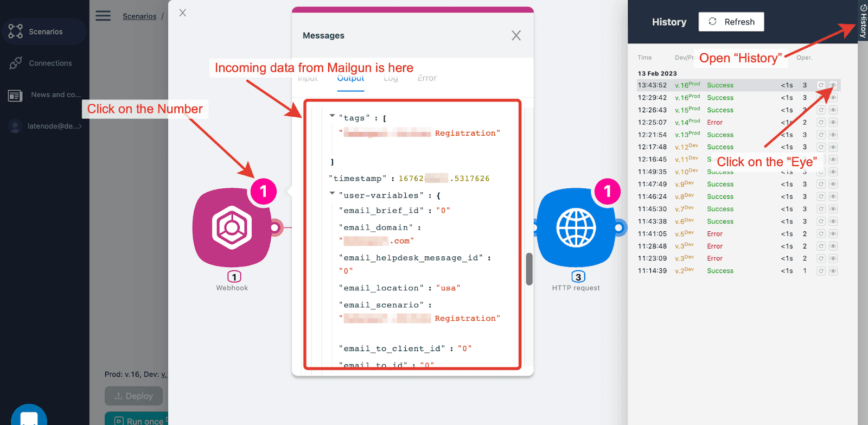Viewport: 868px width, 425px height.
Task: Open News and community sidebar item
Action: (x=55, y=94)
